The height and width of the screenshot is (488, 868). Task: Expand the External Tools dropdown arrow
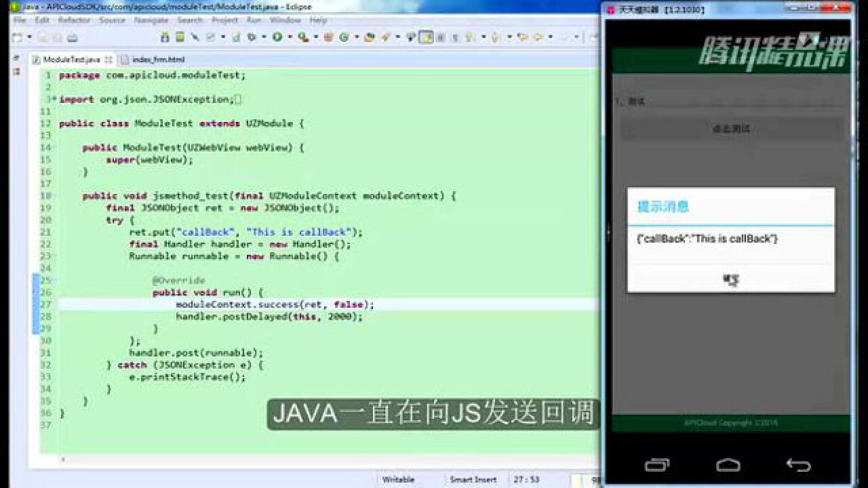[315, 37]
